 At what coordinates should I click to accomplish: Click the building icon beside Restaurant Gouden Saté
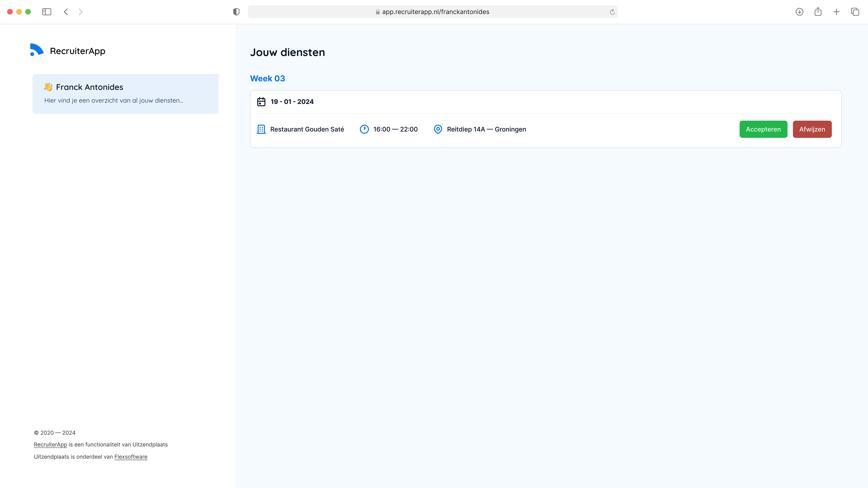pyautogui.click(x=261, y=129)
